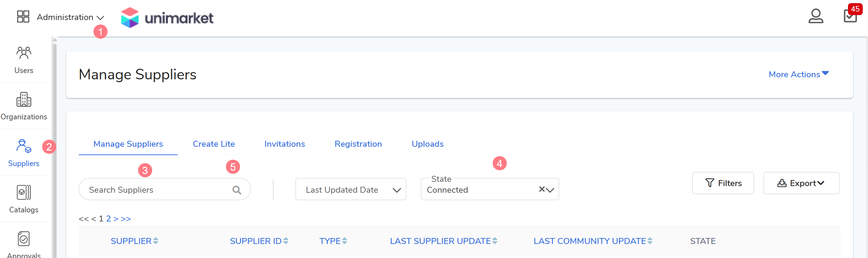Click into the Search Suppliers field

tap(155, 190)
